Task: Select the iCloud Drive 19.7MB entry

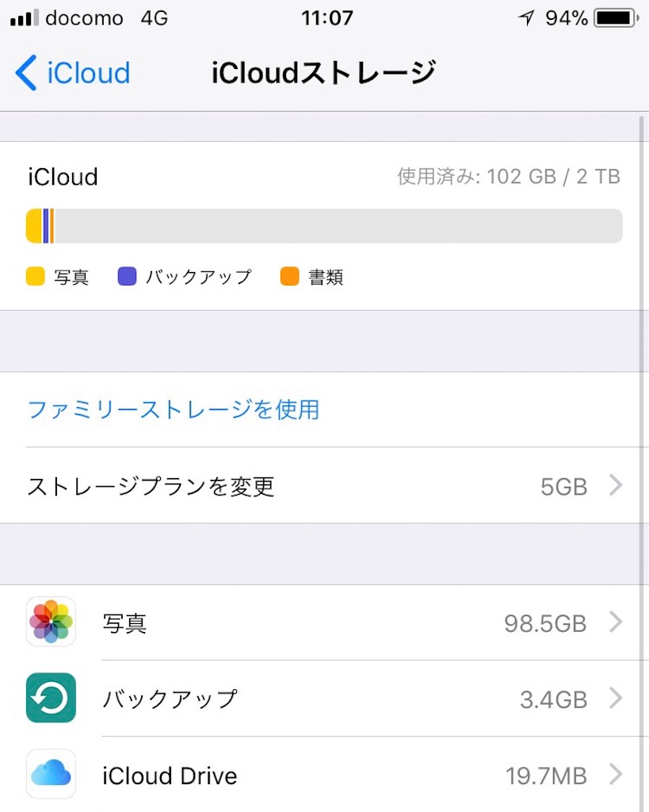Action: [325, 774]
